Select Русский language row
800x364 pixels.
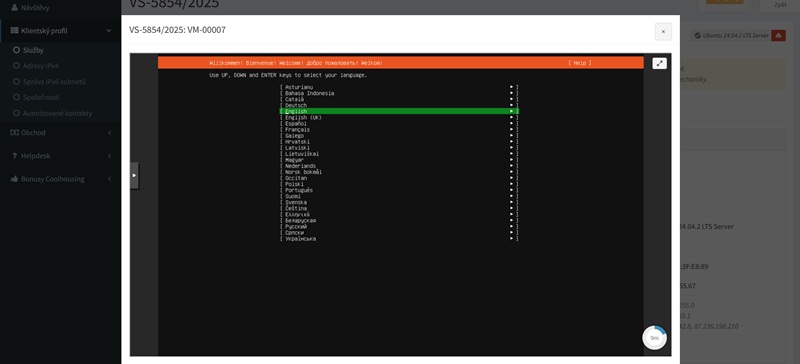point(399,227)
